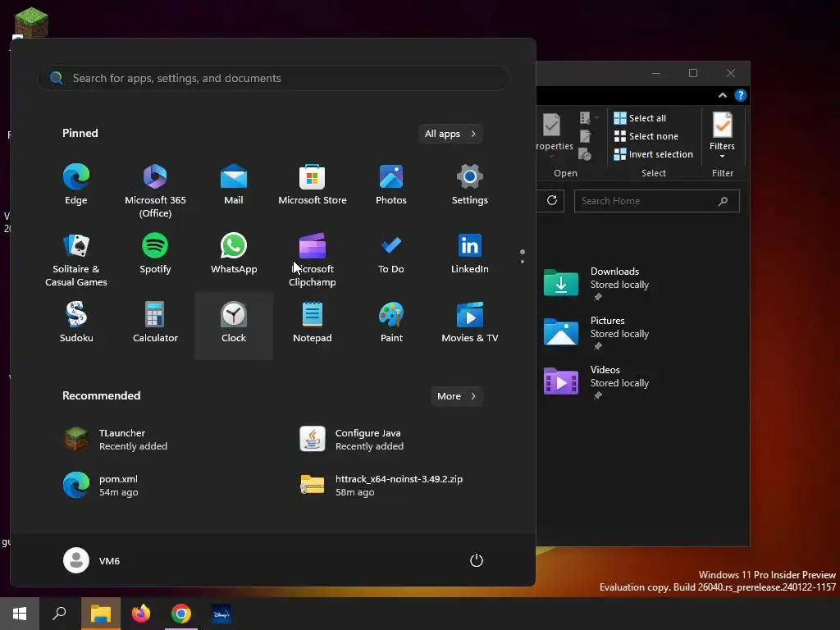
Task: Open Edge from pinned apps
Action: click(x=76, y=185)
